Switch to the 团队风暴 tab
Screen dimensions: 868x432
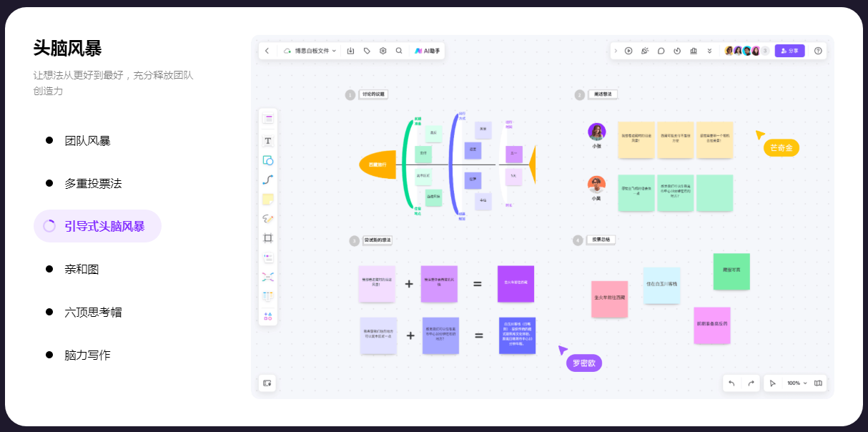(x=87, y=141)
